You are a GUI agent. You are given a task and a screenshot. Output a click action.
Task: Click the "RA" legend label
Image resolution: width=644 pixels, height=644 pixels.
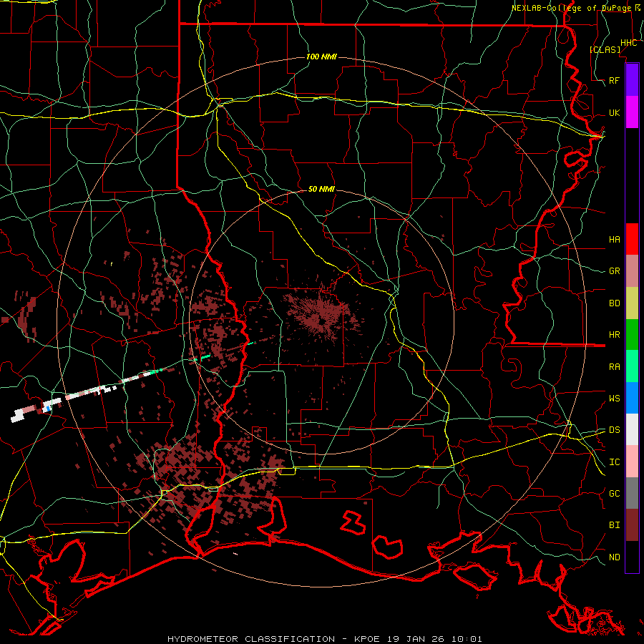pos(614,367)
